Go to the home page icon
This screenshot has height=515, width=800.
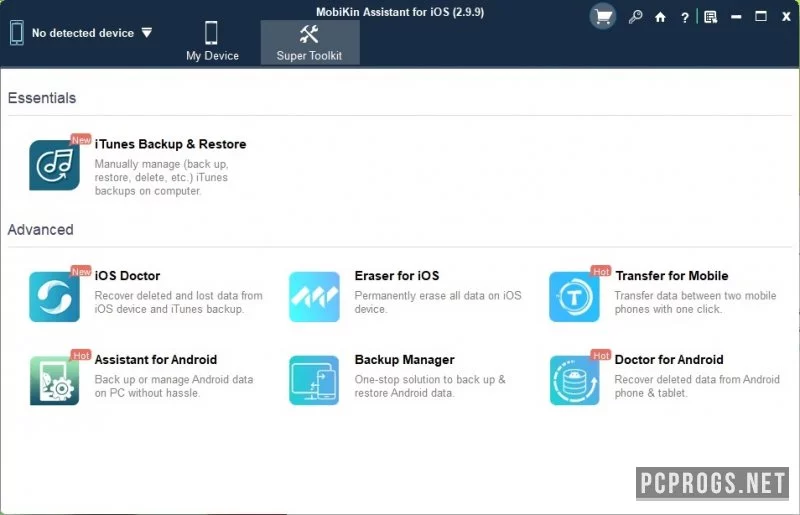coord(660,17)
